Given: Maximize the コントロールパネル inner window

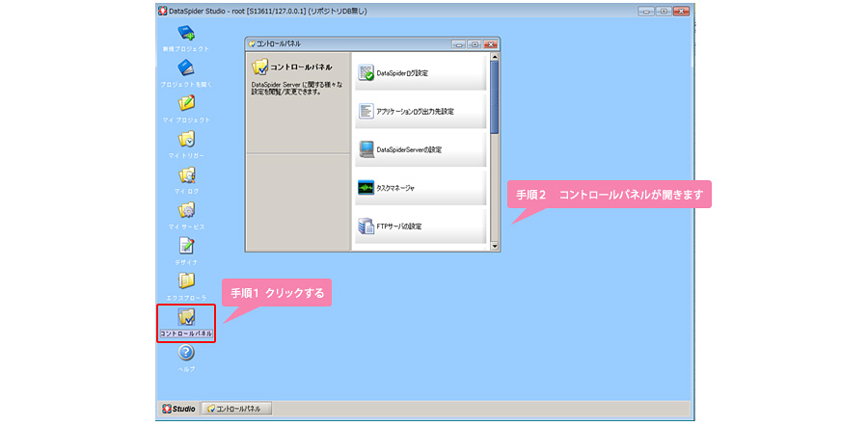Looking at the screenshot, I should (475, 44).
